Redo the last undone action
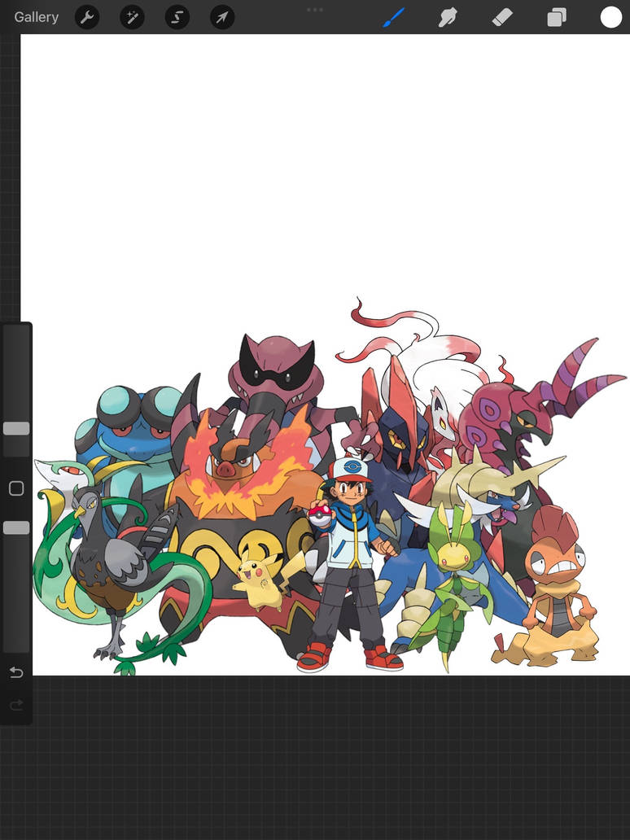The width and height of the screenshot is (630, 840). (x=16, y=704)
